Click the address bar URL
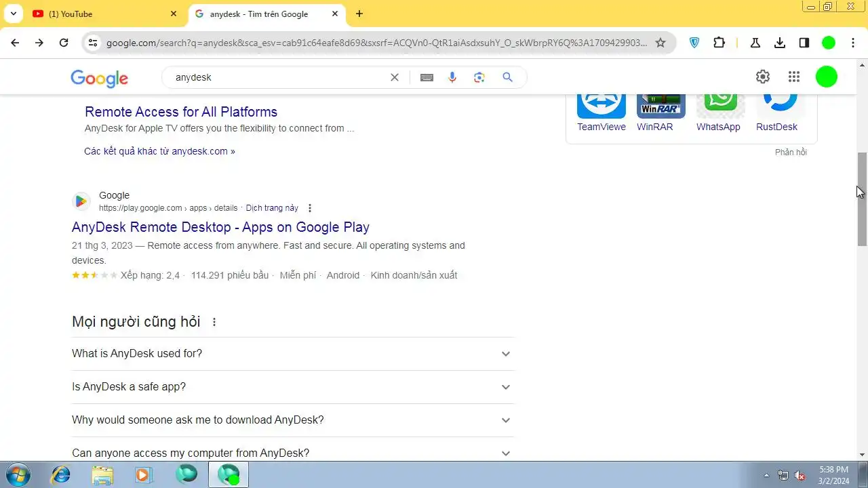868x488 pixels. coord(376,43)
